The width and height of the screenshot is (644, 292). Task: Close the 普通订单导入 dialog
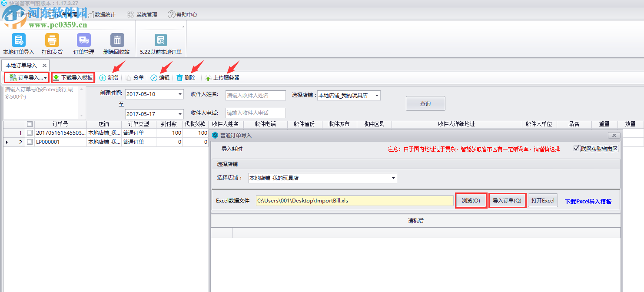pyautogui.click(x=614, y=135)
